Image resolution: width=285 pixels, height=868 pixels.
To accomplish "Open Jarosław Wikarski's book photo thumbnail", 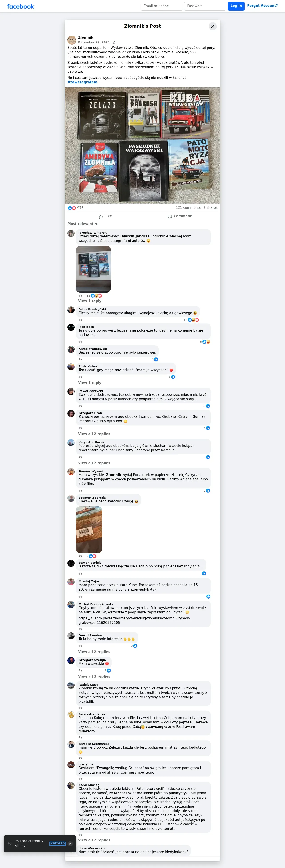I will [93, 269].
